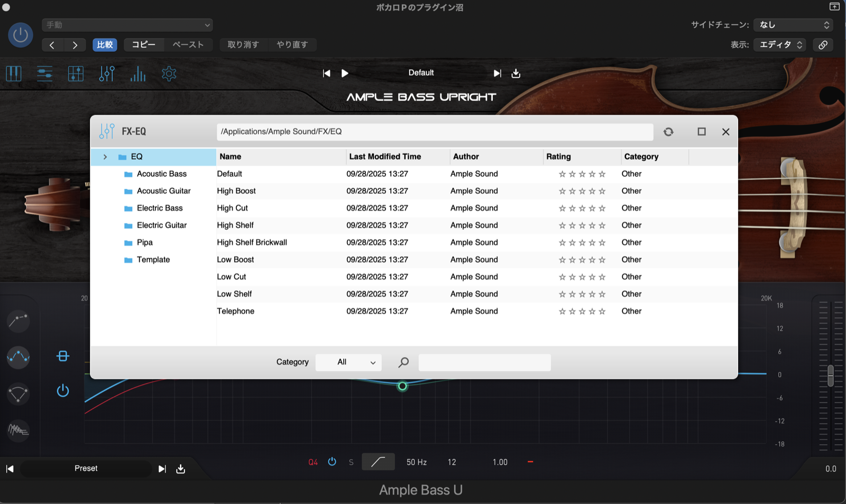Click the next arrow button in toolbar
Screen dimensions: 846x504
pyautogui.click(x=75, y=45)
